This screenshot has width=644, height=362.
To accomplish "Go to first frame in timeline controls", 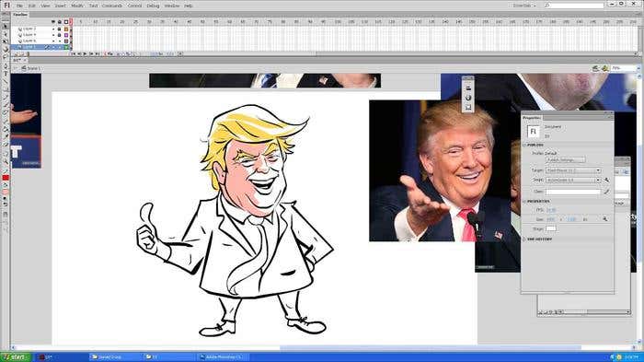I will pos(74,54).
